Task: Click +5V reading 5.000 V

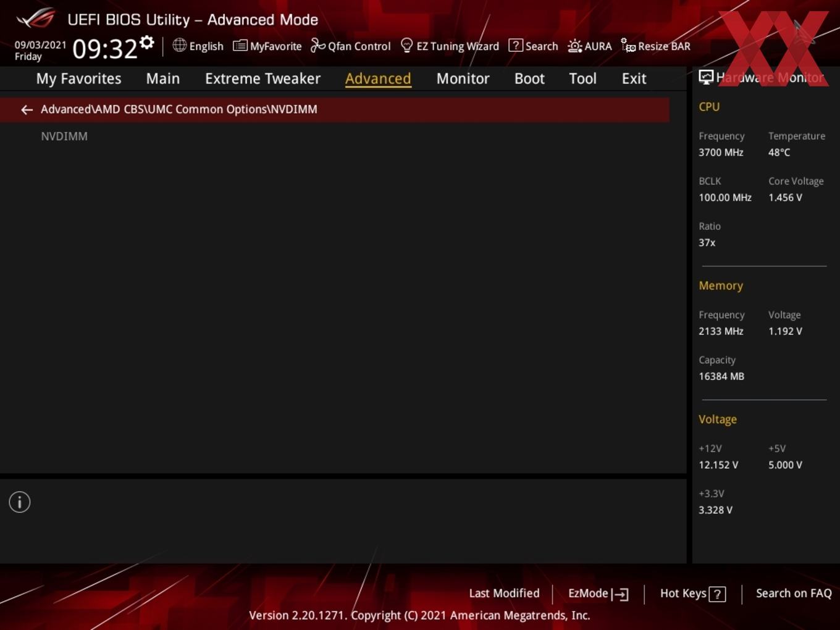Action: coord(785,465)
